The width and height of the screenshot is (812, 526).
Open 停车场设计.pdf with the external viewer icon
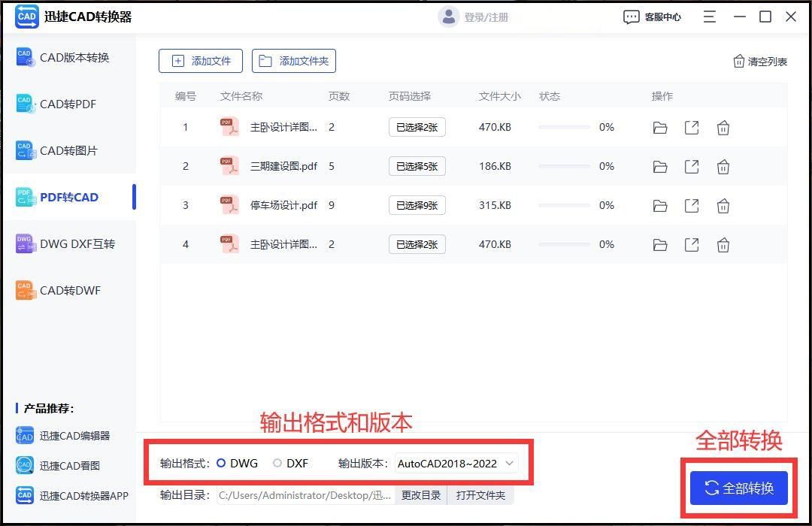[x=691, y=205]
